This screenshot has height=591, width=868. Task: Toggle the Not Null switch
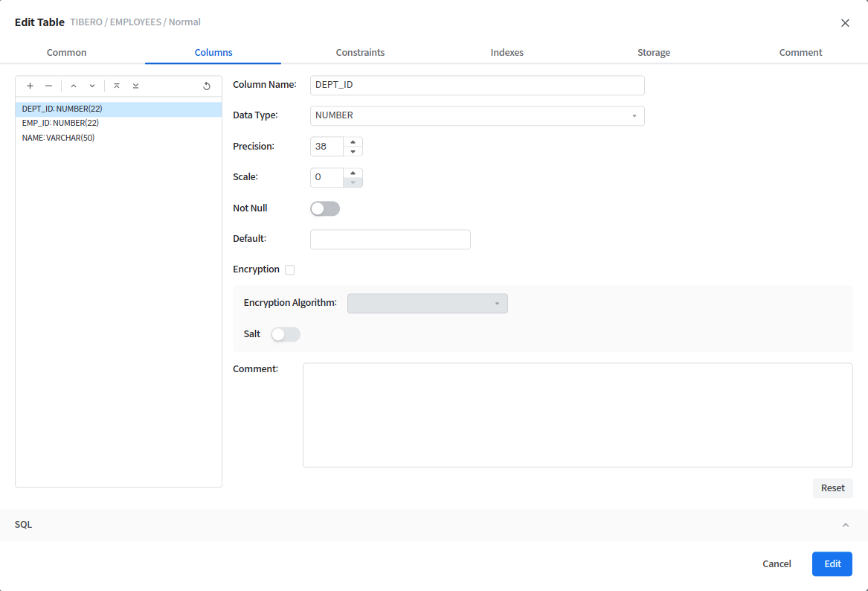pyautogui.click(x=325, y=209)
